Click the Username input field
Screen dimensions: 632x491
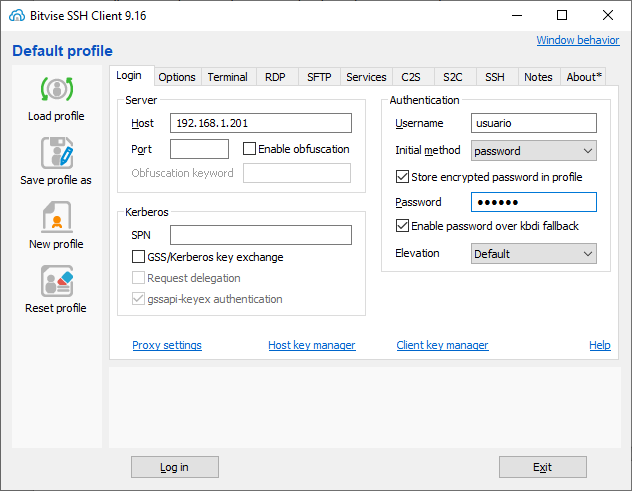pyautogui.click(x=534, y=123)
